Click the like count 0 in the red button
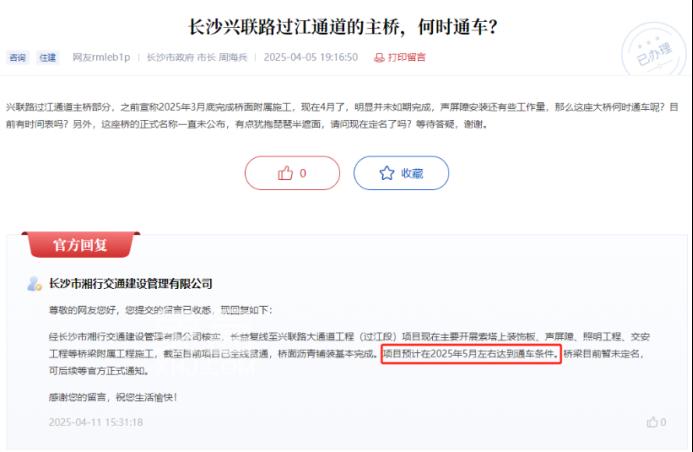Viewport: 693px width, 452px height. pyautogui.click(x=303, y=173)
